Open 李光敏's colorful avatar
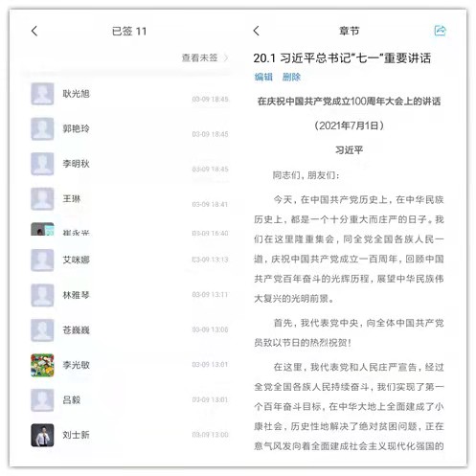The width and height of the screenshot is (476, 476). [42, 365]
